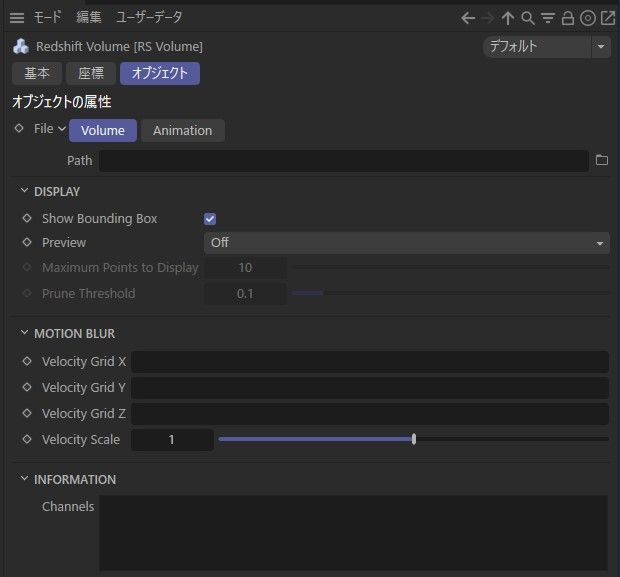Click the Path input field
Image resolution: width=620 pixels, height=577 pixels.
tap(344, 161)
